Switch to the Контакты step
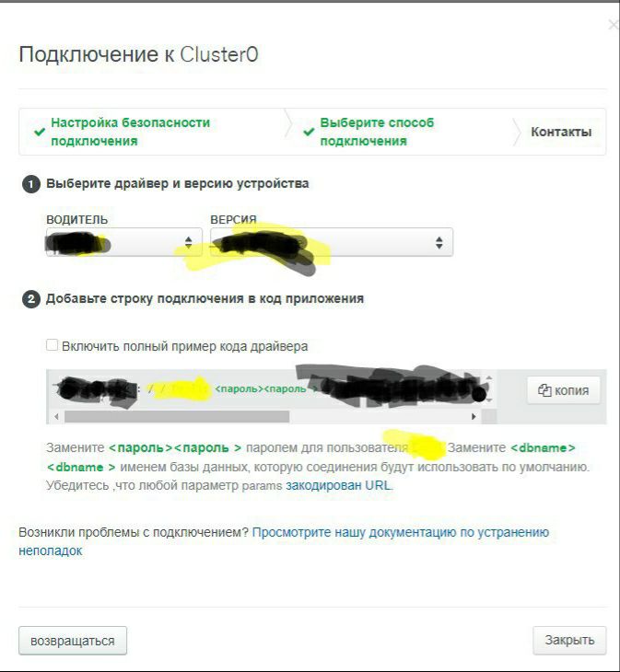The width and height of the screenshot is (620, 672). 561,132
